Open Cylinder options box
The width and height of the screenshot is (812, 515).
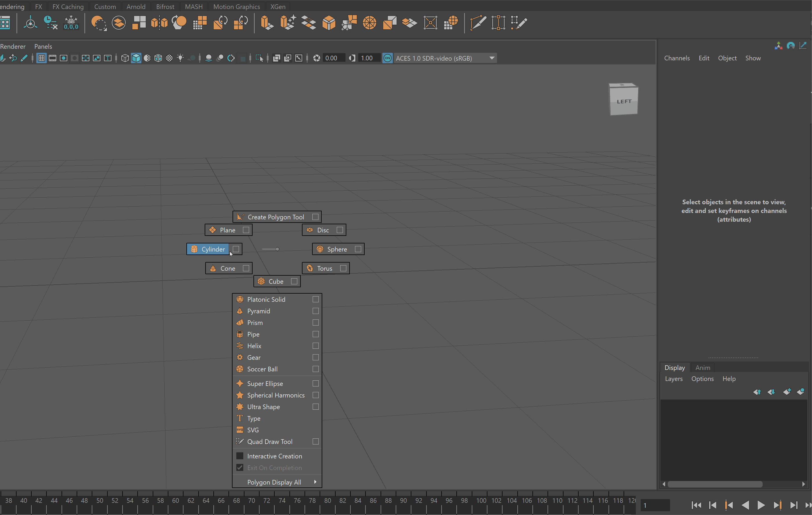(x=236, y=249)
